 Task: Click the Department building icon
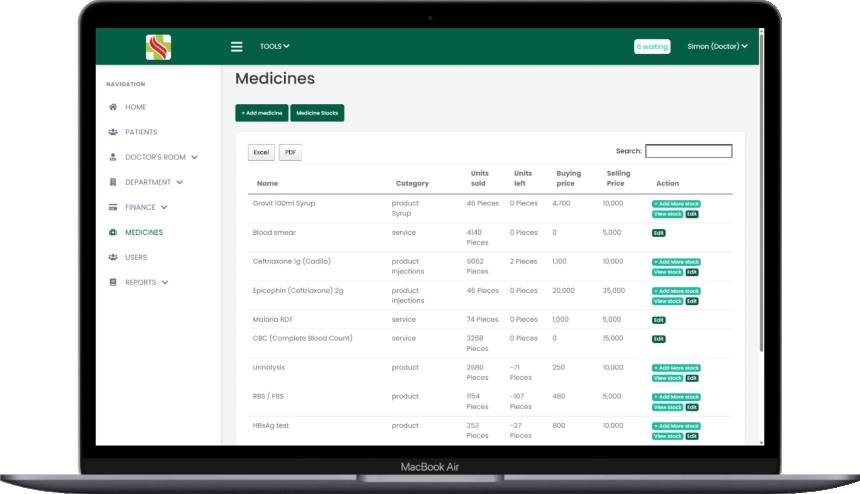coord(113,182)
